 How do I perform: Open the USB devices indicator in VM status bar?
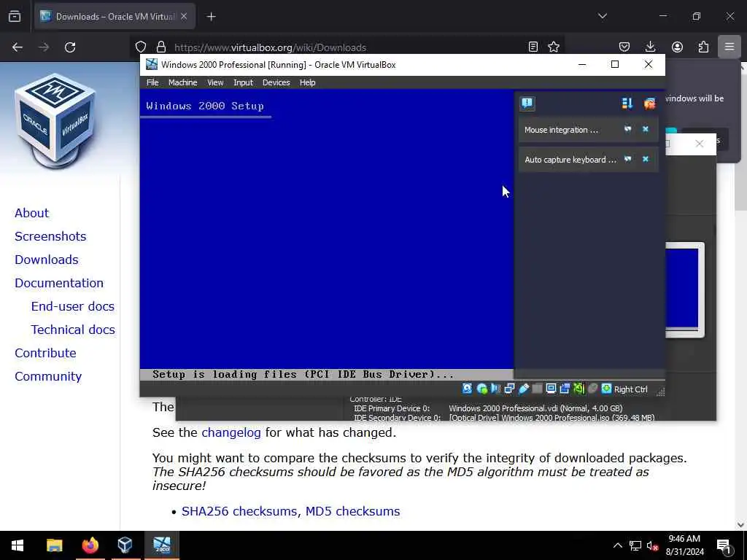tap(524, 389)
